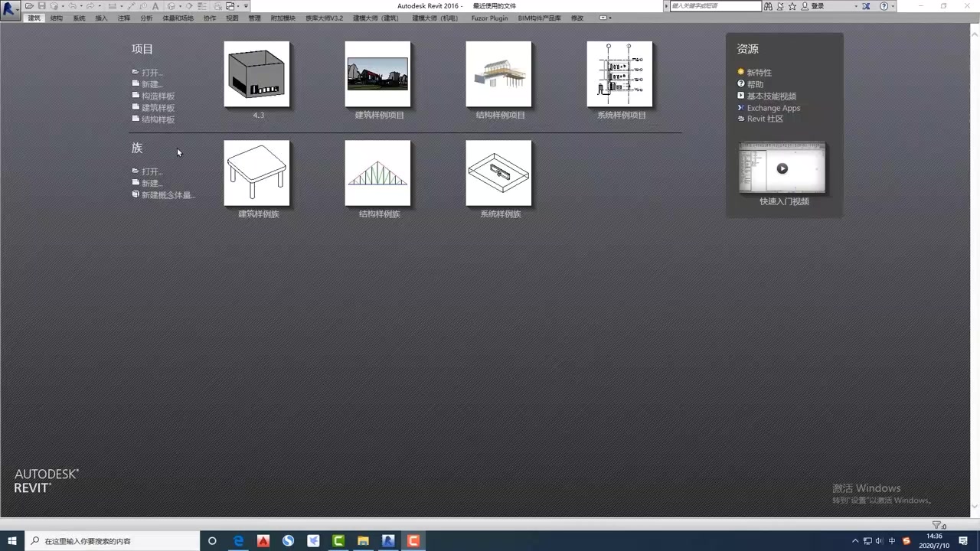
Task: Click the 结构样板 template link
Action: pos(158,119)
